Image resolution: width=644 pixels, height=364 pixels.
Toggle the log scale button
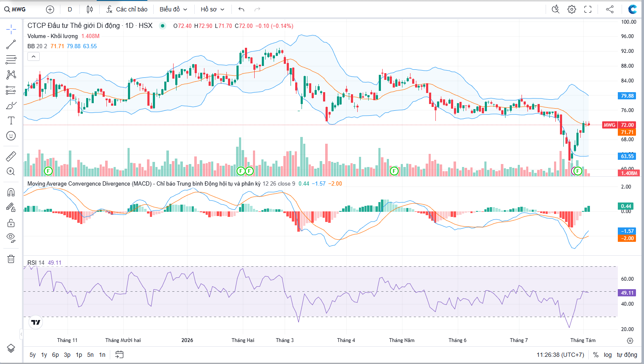(x=608, y=355)
